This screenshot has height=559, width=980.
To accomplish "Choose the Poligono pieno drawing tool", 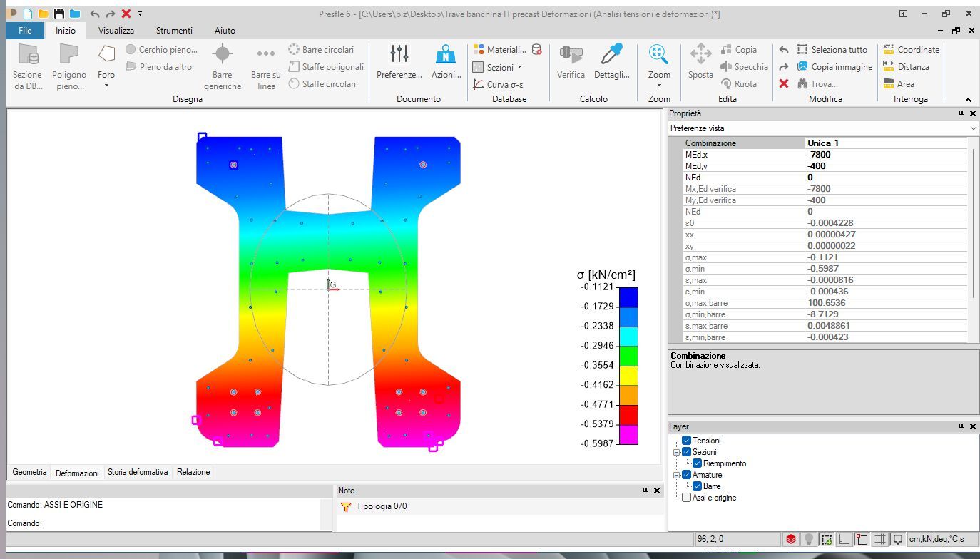I will coord(69,55).
